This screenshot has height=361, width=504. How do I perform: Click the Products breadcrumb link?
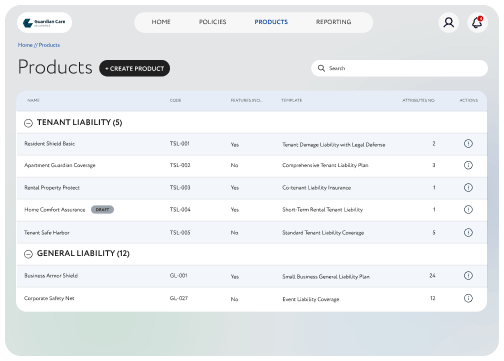49,45
